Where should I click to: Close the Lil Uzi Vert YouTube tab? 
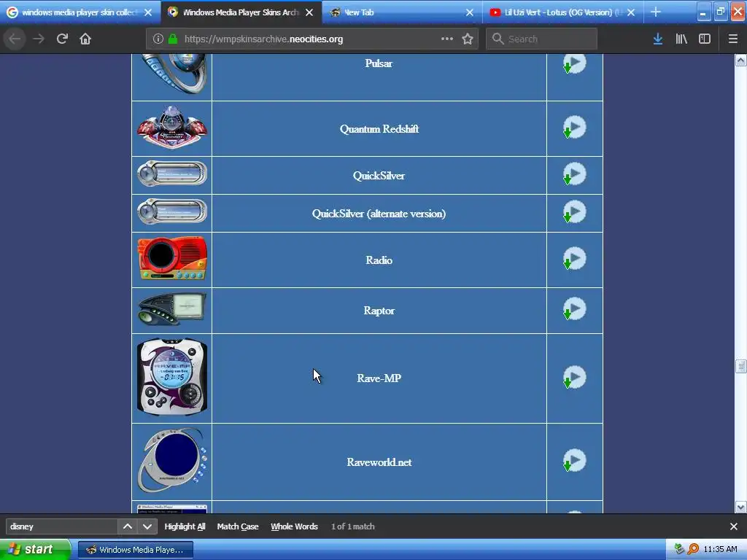tap(631, 12)
